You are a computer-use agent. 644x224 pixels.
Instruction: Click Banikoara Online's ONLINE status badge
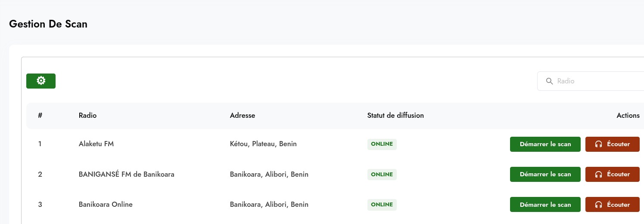click(382, 205)
